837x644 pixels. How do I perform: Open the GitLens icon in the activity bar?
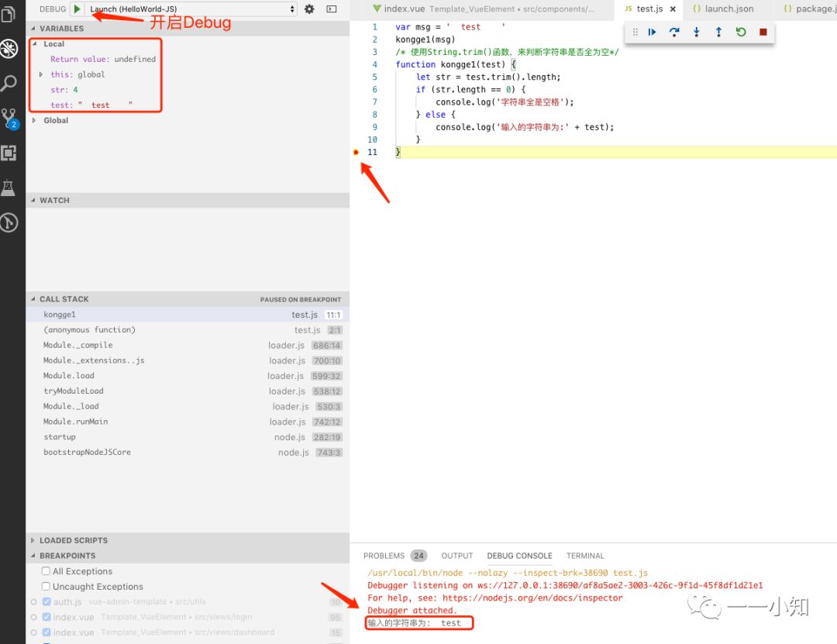pyautogui.click(x=9, y=222)
